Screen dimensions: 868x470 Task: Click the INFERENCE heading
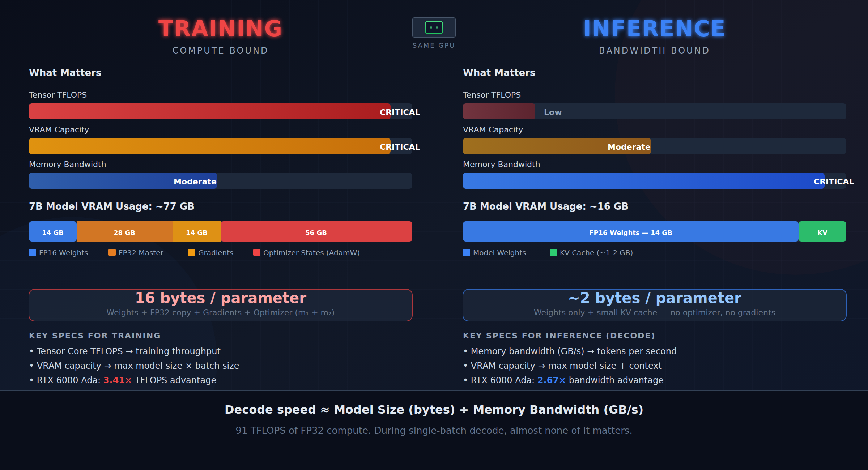[x=654, y=29]
